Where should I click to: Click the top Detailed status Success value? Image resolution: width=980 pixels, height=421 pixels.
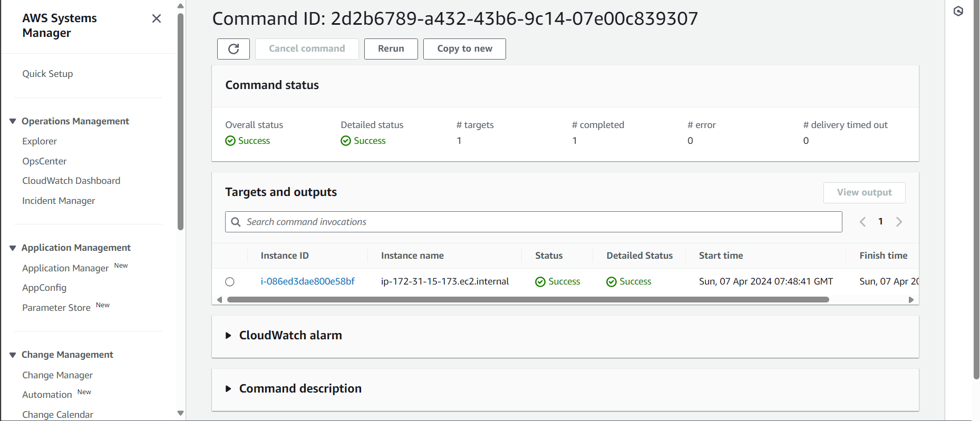click(363, 141)
